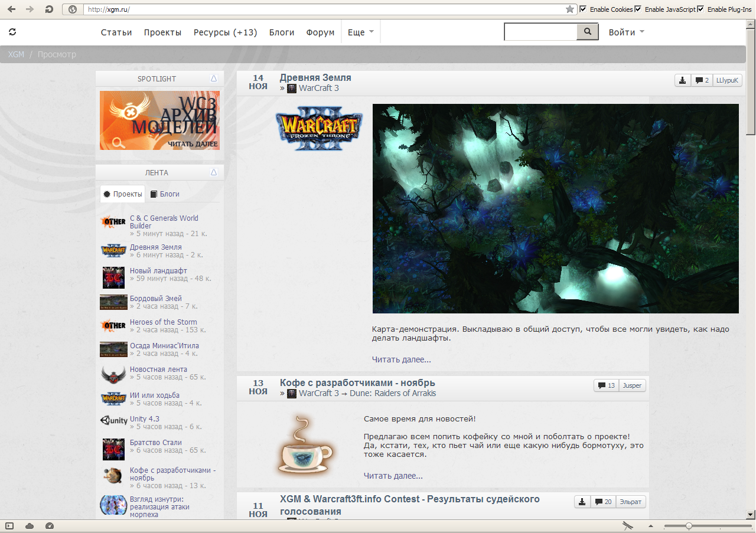Screen dimensions: 756x533
Task: Collapse the Spotlight panel
Action: (214, 79)
